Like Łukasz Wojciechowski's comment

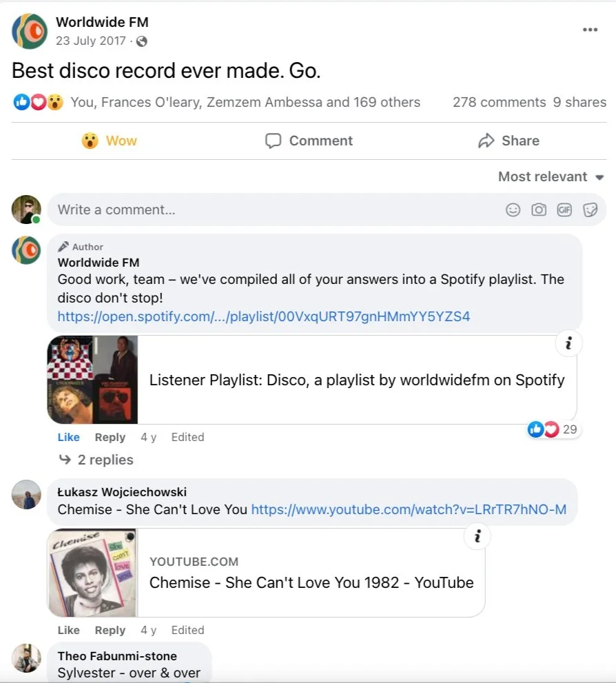tap(68, 630)
